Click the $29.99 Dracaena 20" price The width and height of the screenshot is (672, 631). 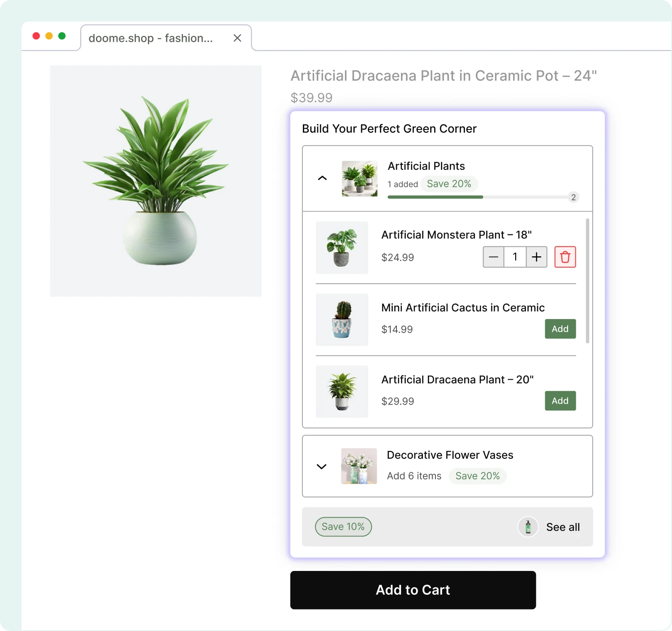pos(398,401)
